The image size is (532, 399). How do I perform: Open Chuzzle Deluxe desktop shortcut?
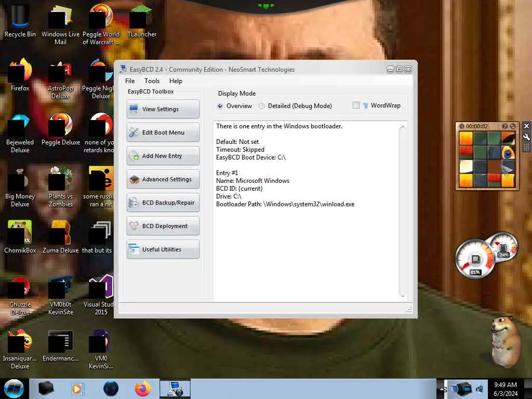(20, 295)
